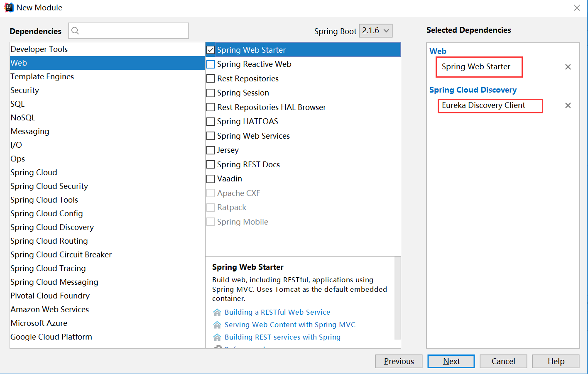Select Spring Web Starter in Selected Dependencies

(x=476, y=67)
